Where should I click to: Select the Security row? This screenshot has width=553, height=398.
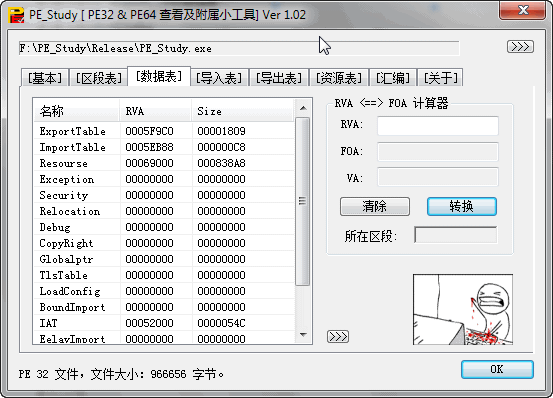click(x=164, y=195)
